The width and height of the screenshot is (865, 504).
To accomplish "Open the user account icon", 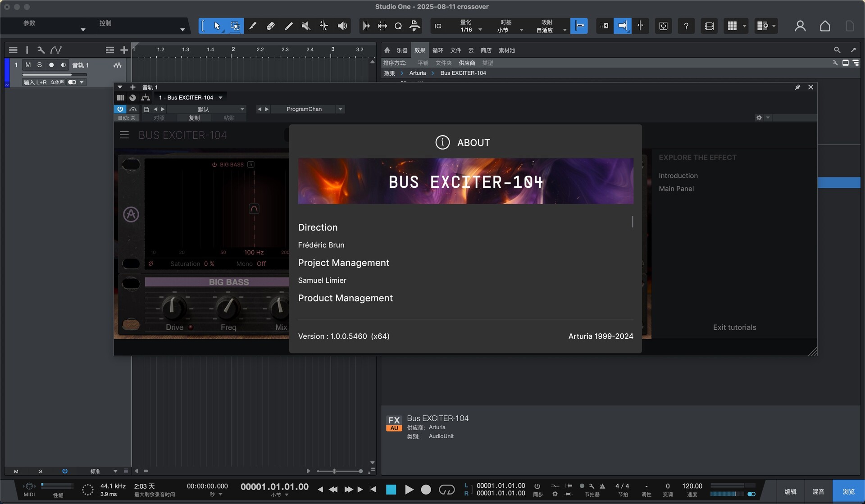I will 800,26.
